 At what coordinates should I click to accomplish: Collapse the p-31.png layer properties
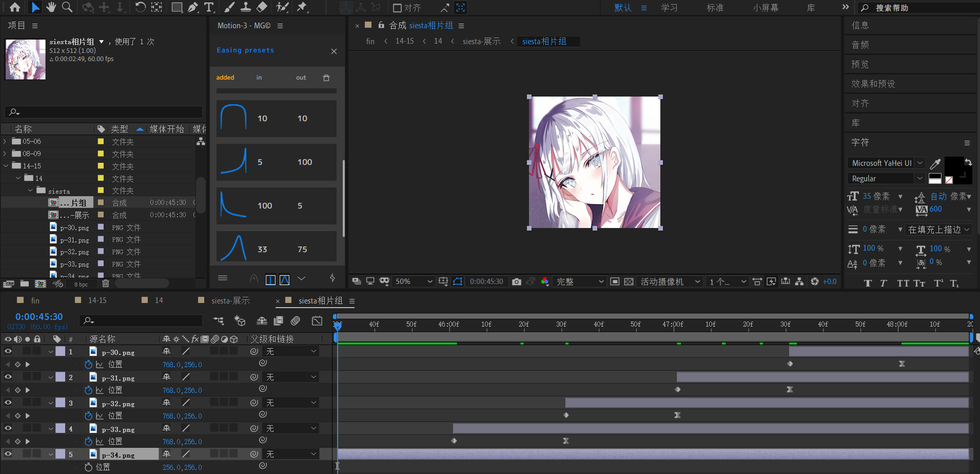pyautogui.click(x=51, y=377)
